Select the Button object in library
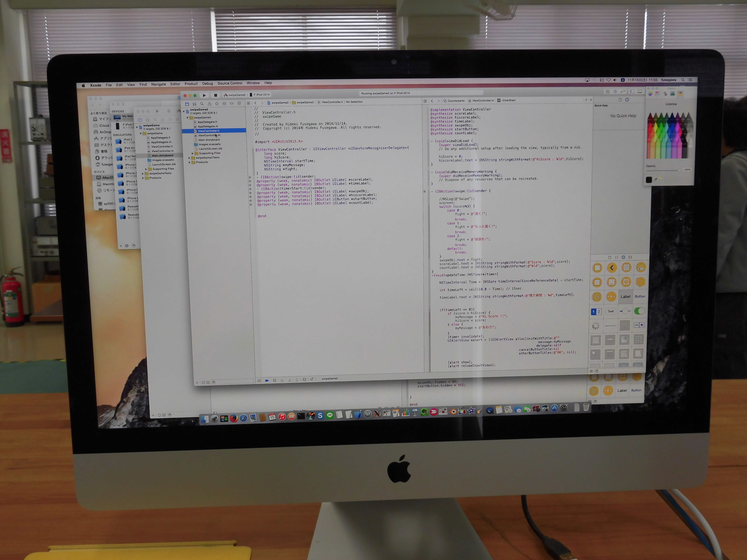The height and width of the screenshot is (560, 747). [640, 296]
